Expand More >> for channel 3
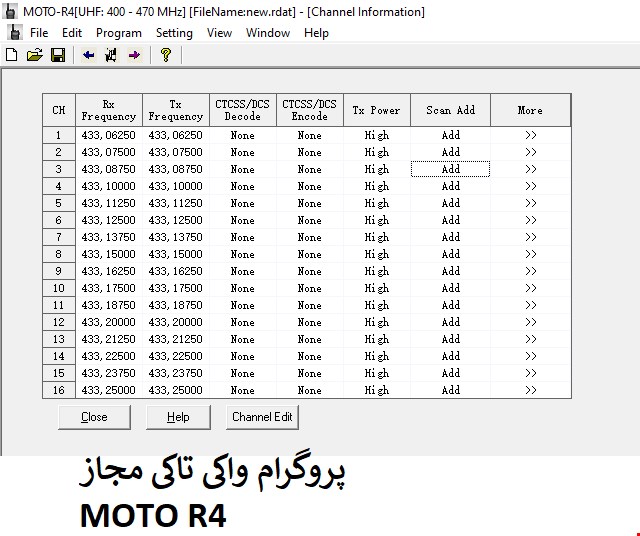Viewport: 640px width, 536px height. click(531, 169)
